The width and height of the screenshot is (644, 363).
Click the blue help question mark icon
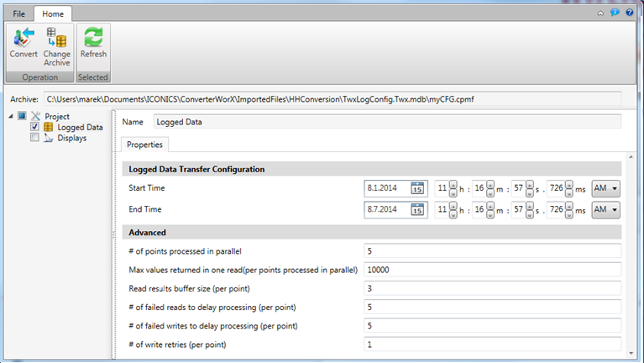click(629, 13)
